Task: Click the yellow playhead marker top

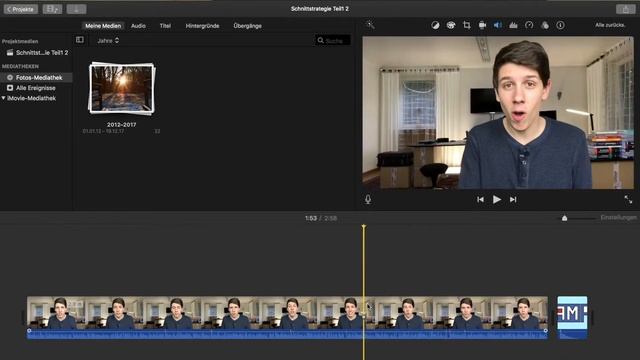Action: [364, 226]
